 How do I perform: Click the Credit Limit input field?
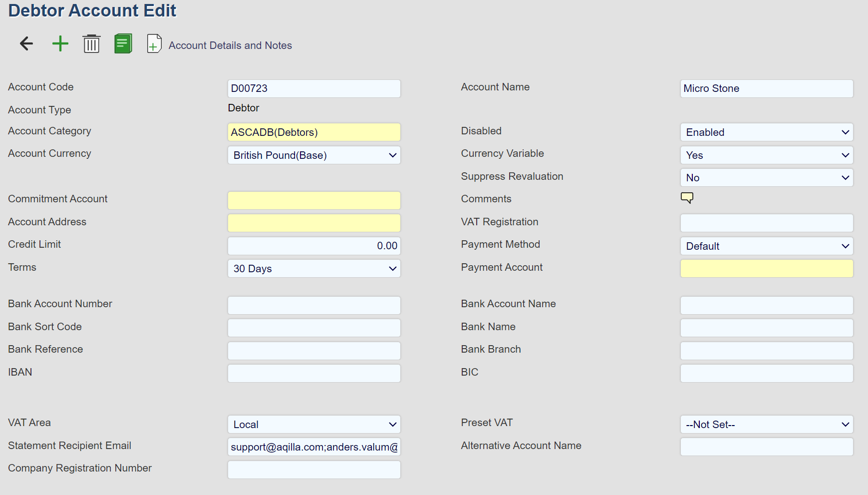(x=314, y=246)
